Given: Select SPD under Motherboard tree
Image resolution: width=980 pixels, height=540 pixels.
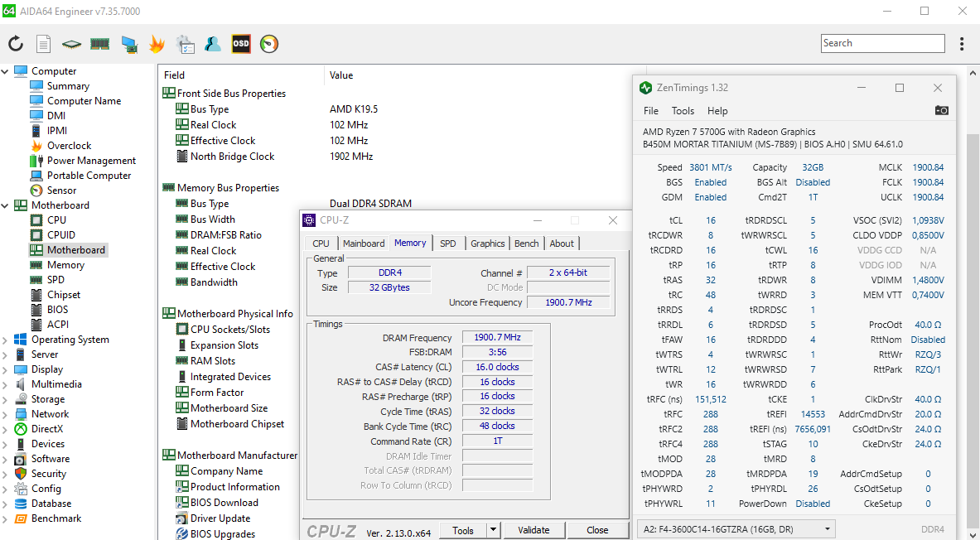Looking at the screenshot, I should tap(56, 280).
